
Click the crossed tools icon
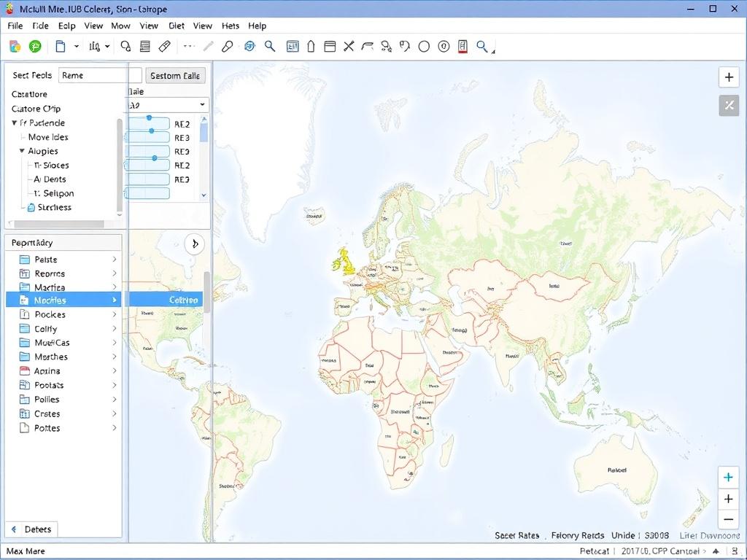pyautogui.click(x=349, y=47)
